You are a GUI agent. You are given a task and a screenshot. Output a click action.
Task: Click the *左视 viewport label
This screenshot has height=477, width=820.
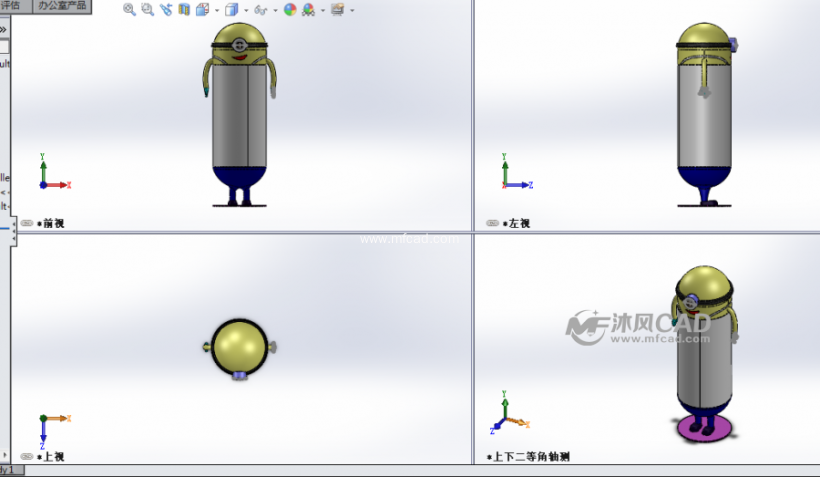point(517,223)
